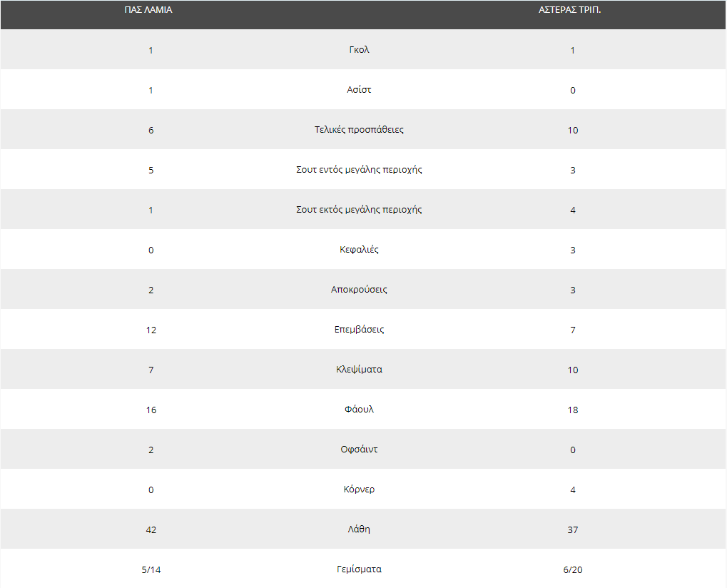Select the Ασίστ row label
The image size is (727, 588).
[359, 89]
